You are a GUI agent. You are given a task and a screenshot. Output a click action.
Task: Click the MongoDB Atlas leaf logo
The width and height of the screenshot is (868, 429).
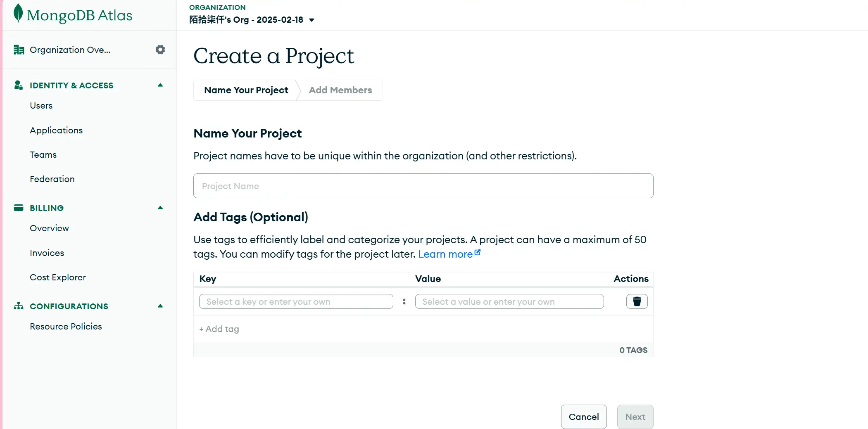18,13
